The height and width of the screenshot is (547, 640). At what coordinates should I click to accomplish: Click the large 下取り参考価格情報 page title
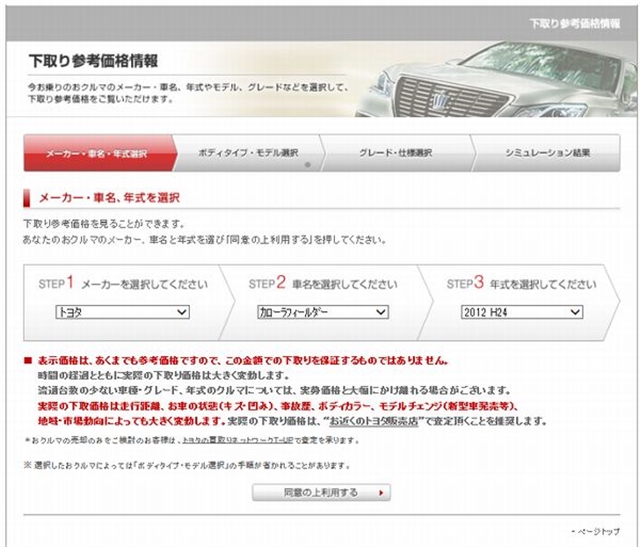(93, 62)
